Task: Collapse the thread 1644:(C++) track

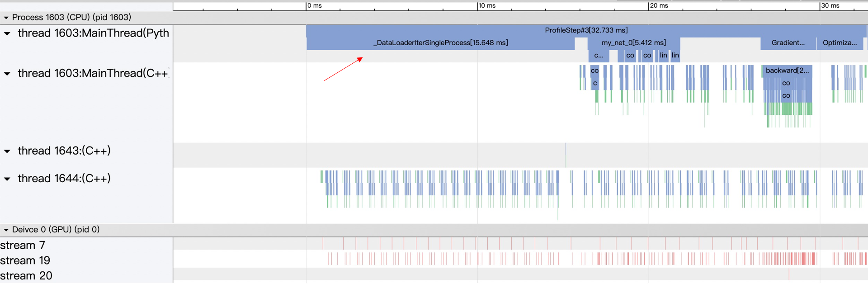Action: point(7,179)
